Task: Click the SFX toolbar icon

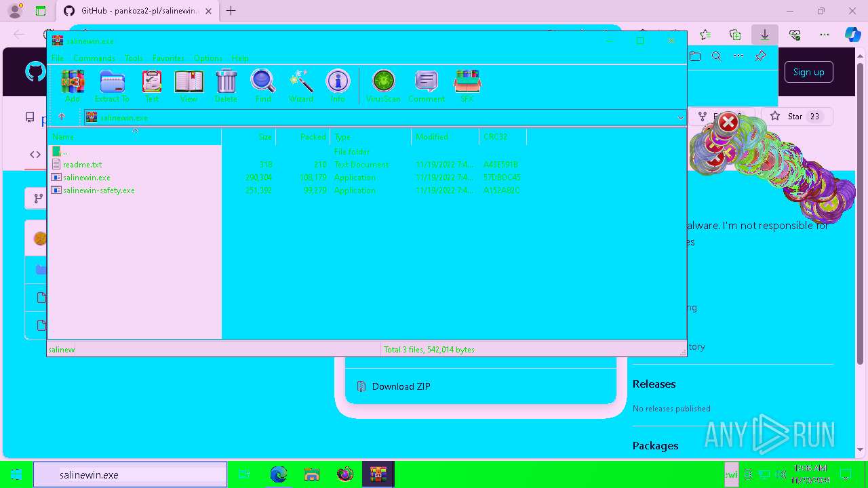Action: [467, 86]
